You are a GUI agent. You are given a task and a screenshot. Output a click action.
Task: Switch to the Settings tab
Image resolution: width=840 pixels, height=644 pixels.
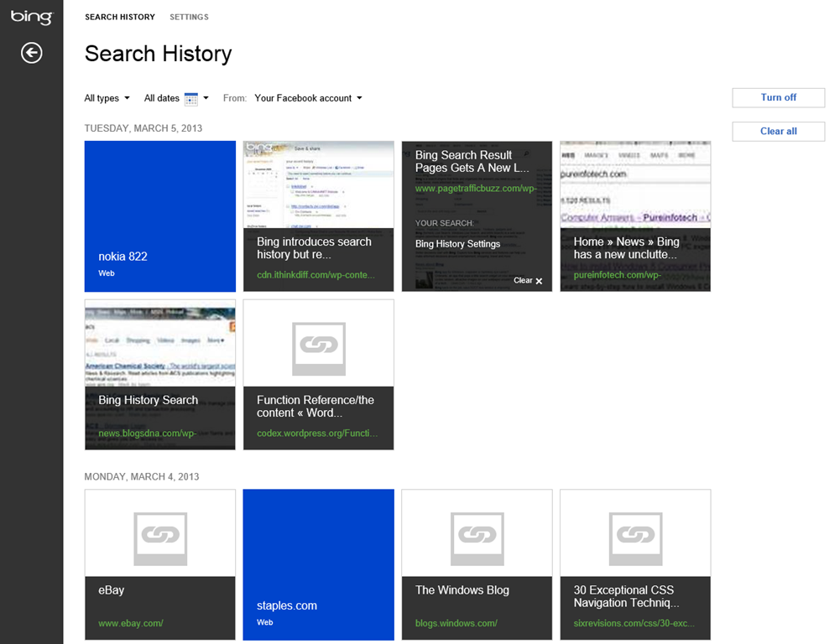pyautogui.click(x=189, y=17)
